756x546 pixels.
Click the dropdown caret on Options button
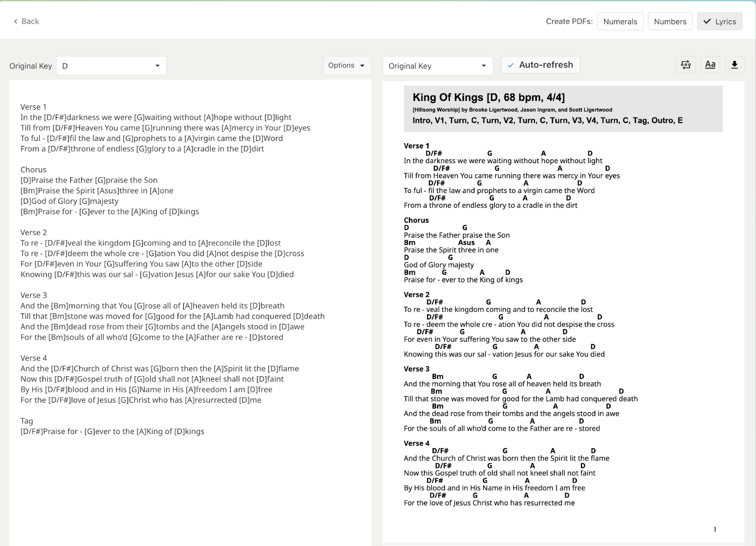362,66
